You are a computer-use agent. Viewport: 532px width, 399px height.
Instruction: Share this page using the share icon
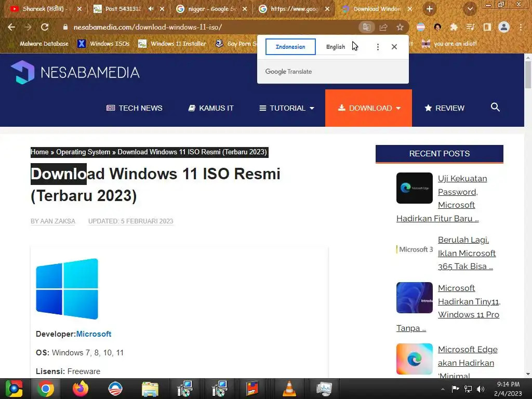click(x=383, y=27)
